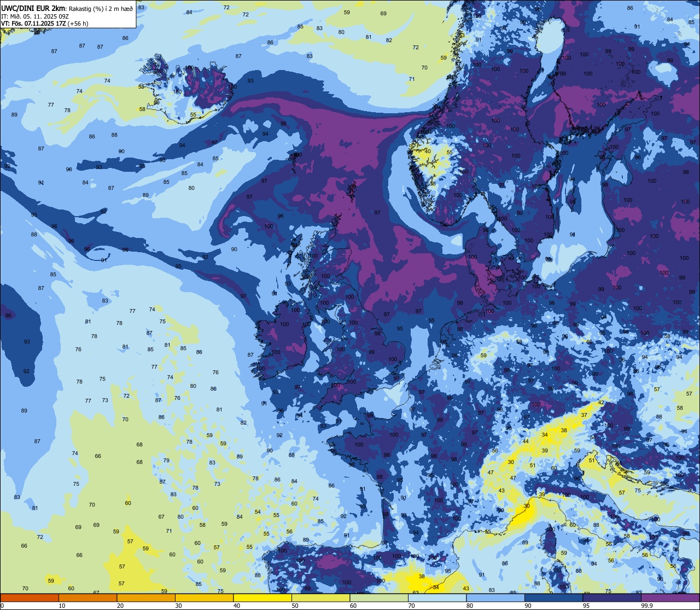This screenshot has width=700, height=610.
Task: Click the '44' humidity value on the map
Action: [x=526, y=441]
